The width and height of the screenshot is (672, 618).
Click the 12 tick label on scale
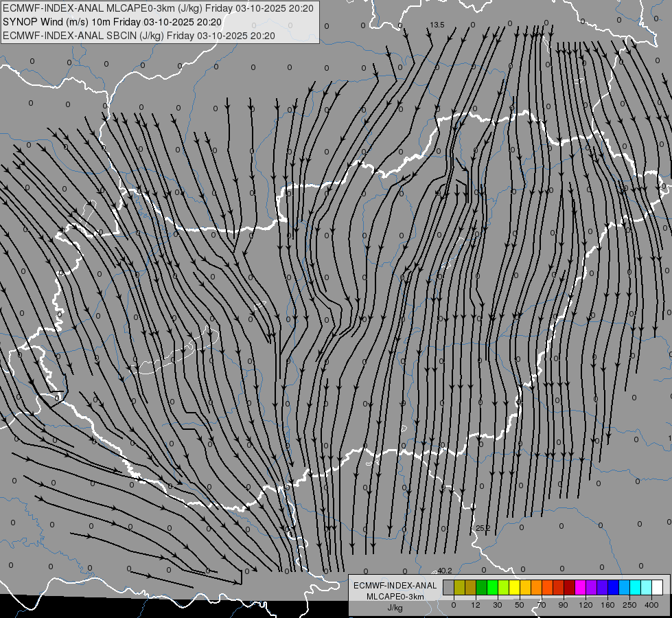tap(476, 604)
